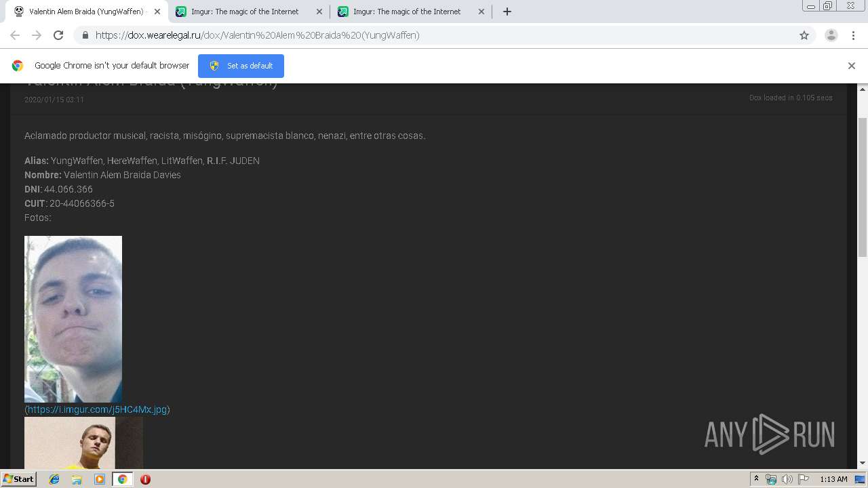Click the 'Fotos:' label
The width and height of the screenshot is (868, 488).
38,218
